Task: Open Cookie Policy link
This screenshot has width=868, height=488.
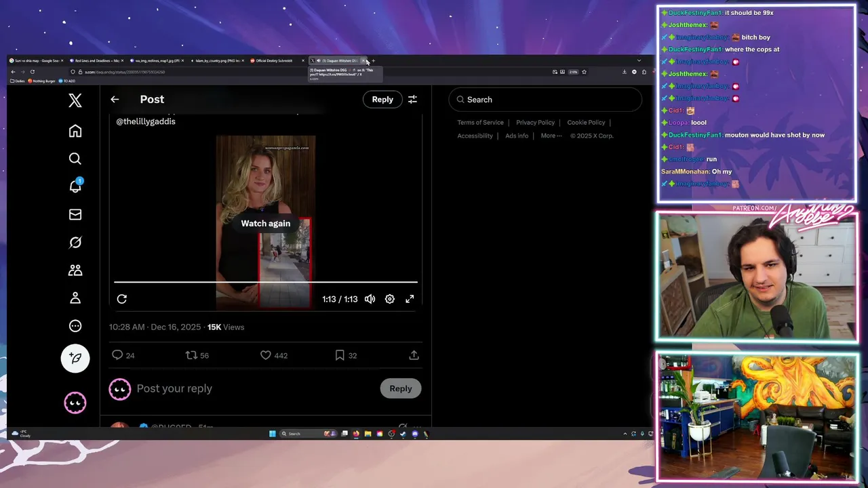Action: pos(586,123)
